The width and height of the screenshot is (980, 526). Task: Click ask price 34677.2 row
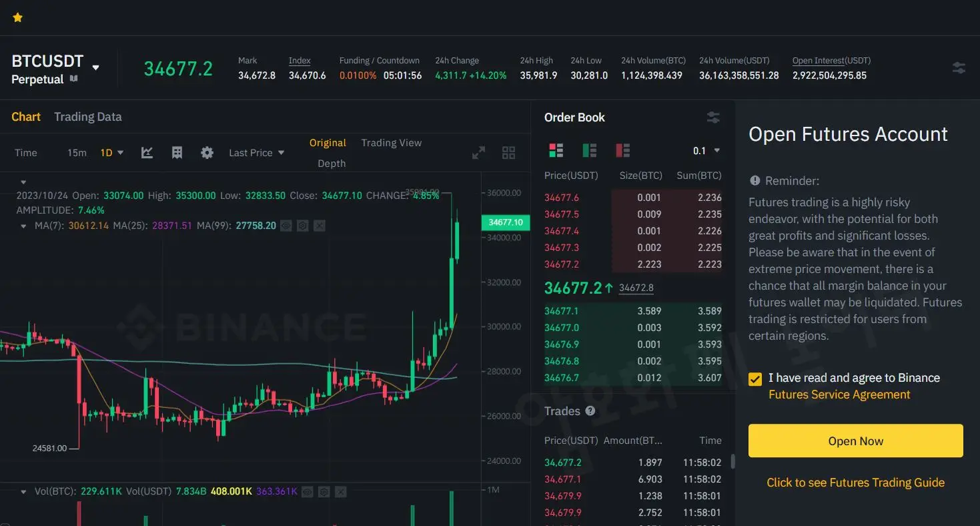click(633, 264)
